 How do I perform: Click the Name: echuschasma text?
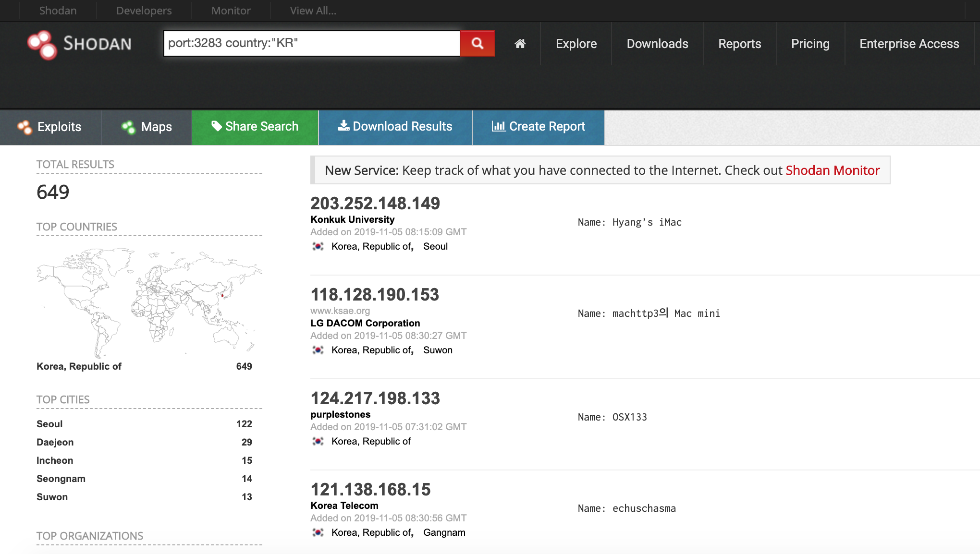[627, 508]
